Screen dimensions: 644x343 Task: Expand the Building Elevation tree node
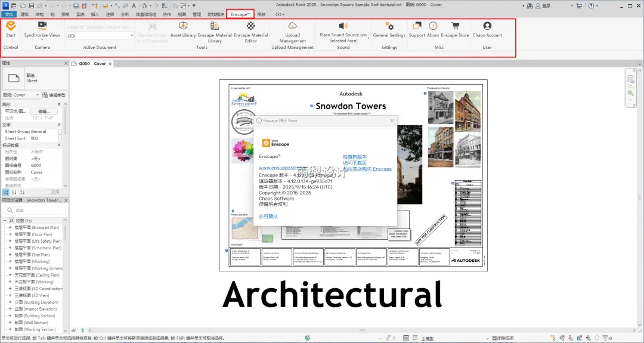click(10, 302)
